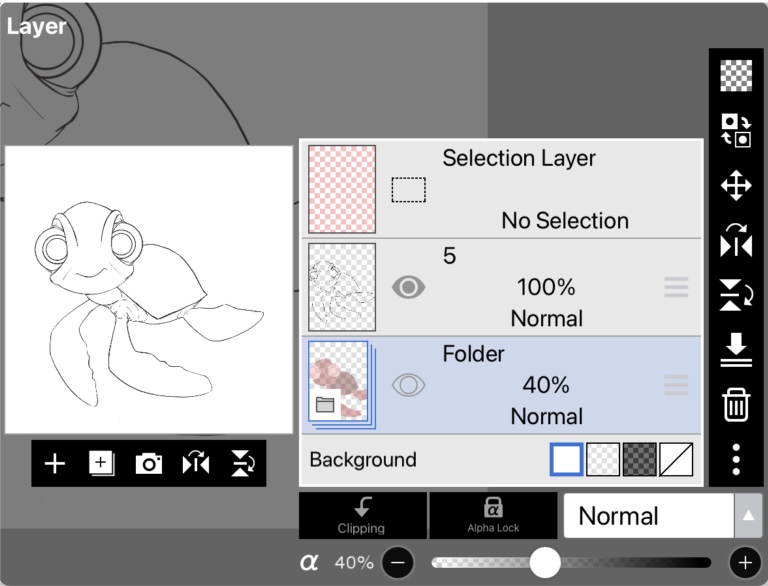Click the Layer heading at top
Viewport: 768px width, 586px height.
point(36,27)
